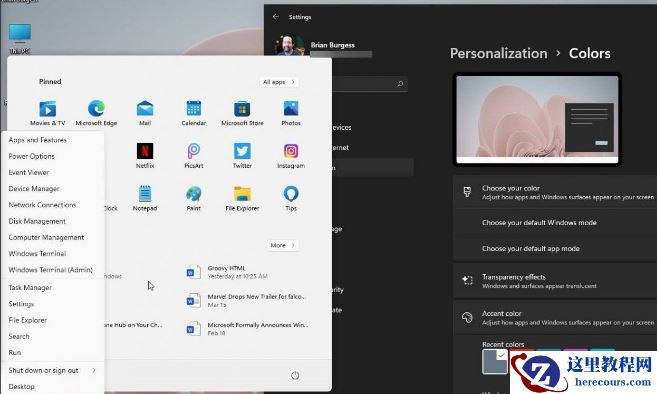
Task: Open Choose your default Windows mode
Action: click(555, 223)
